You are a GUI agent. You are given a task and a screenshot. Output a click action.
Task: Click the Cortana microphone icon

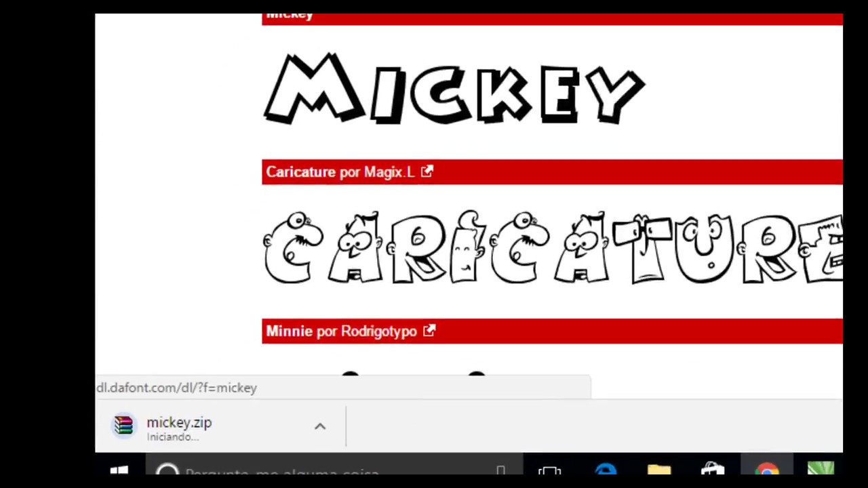[500, 470]
